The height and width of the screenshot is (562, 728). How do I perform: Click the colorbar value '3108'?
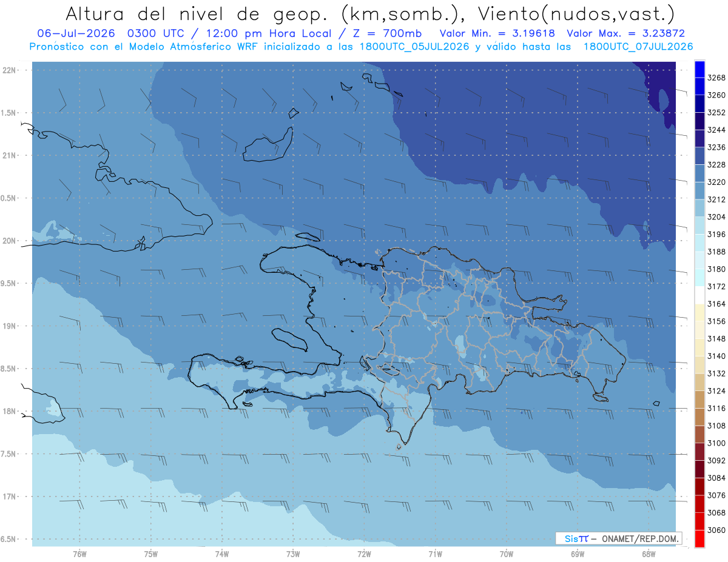click(716, 426)
